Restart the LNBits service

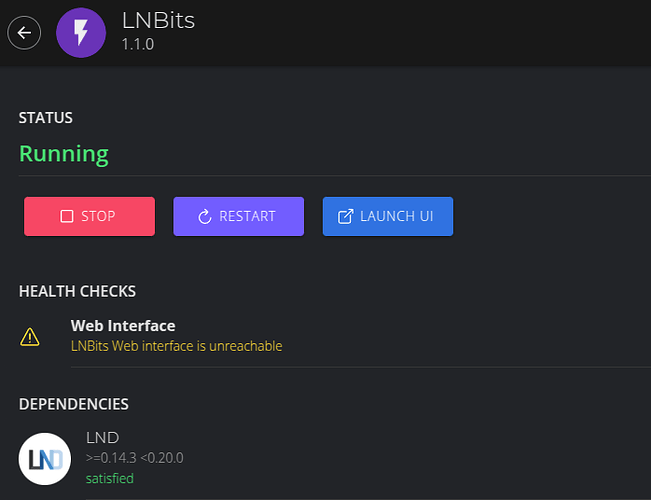[239, 216]
